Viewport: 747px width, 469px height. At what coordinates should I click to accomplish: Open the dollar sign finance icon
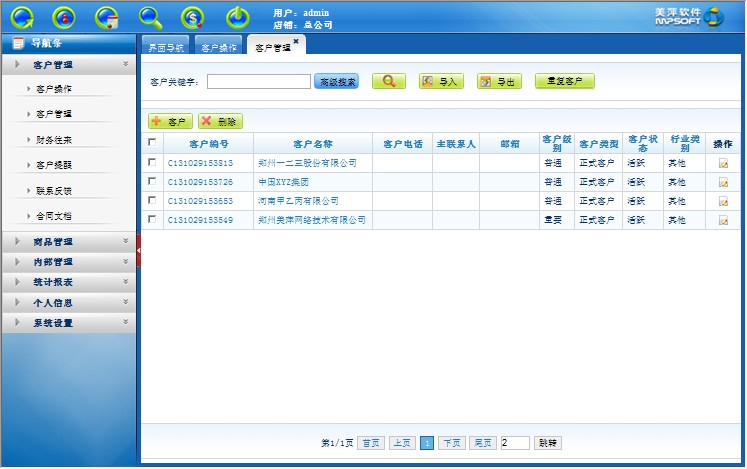pos(193,16)
